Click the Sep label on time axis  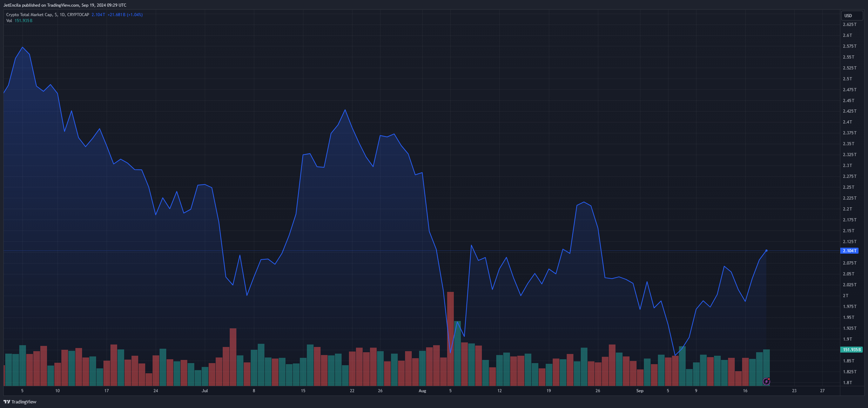[640, 391]
